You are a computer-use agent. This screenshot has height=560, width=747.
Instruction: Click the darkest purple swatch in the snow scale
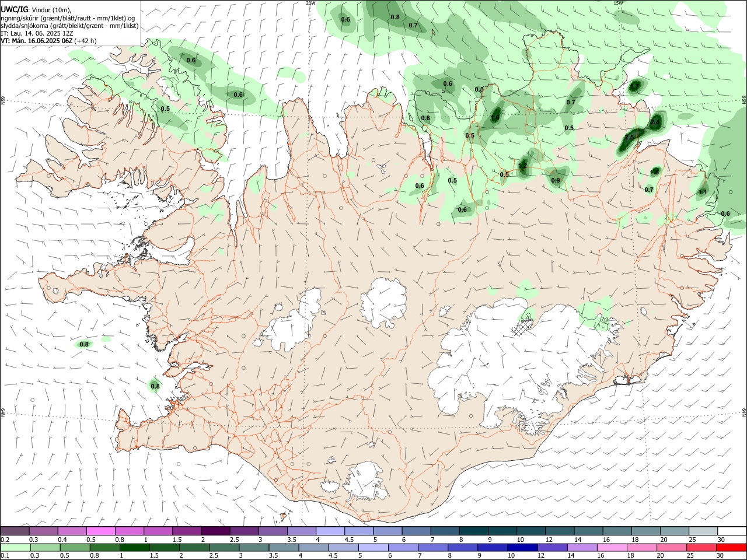(217, 531)
